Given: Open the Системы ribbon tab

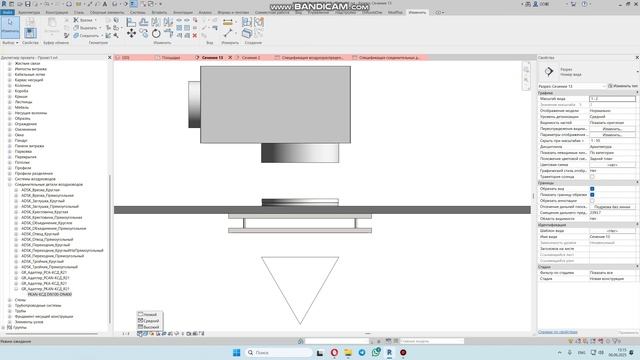Looking at the screenshot, I should (x=138, y=13).
